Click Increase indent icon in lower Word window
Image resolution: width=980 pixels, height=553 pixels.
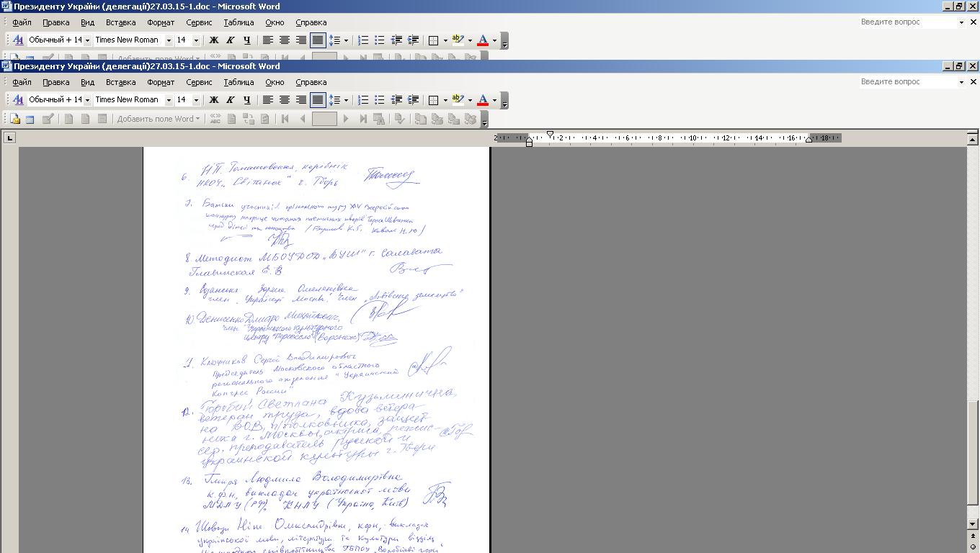(413, 100)
